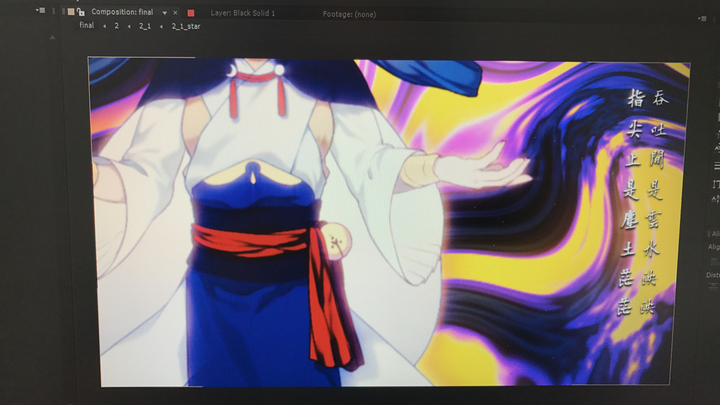The height and width of the screenshot is (405, 720).
Task: Navigate to the '2_1' comp breadcrumb
Action: pos(145,26)
